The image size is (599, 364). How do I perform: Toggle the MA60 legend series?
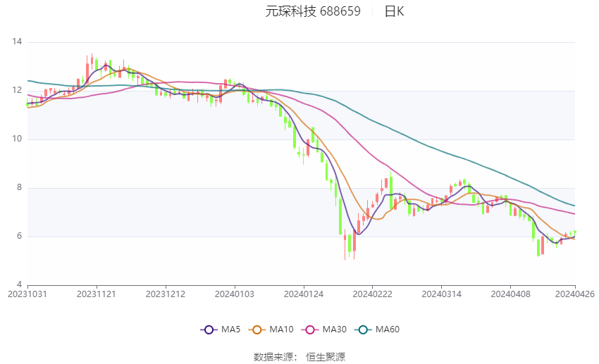377,330
